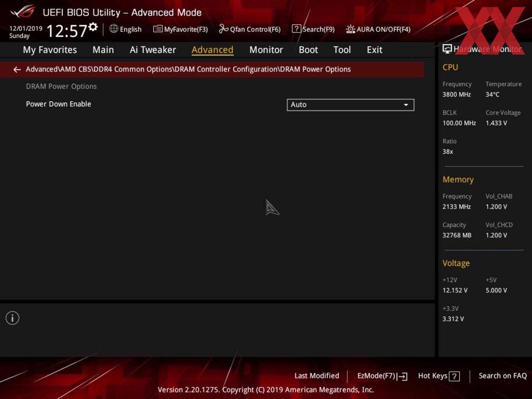Go to Ai Tweaker tab
This screenshot has height=399, width=532.
click(x=153, y=50)
